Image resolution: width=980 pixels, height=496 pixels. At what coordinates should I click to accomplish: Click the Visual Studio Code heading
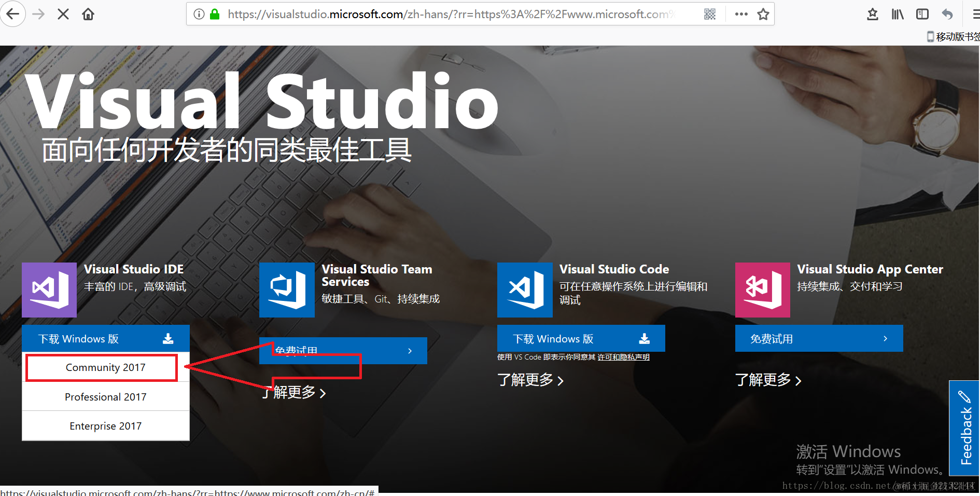pyautogui.click(x=614, y=269)
